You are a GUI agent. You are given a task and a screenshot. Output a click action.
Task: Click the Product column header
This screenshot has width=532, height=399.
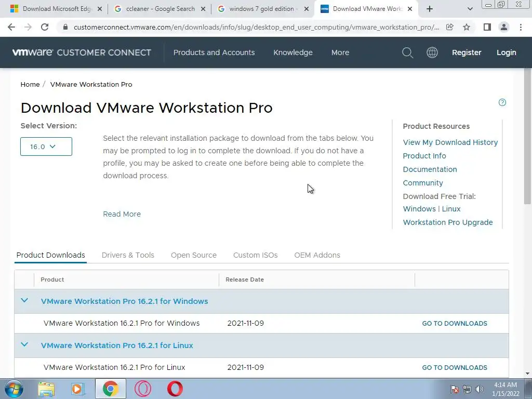coord(52,280)
